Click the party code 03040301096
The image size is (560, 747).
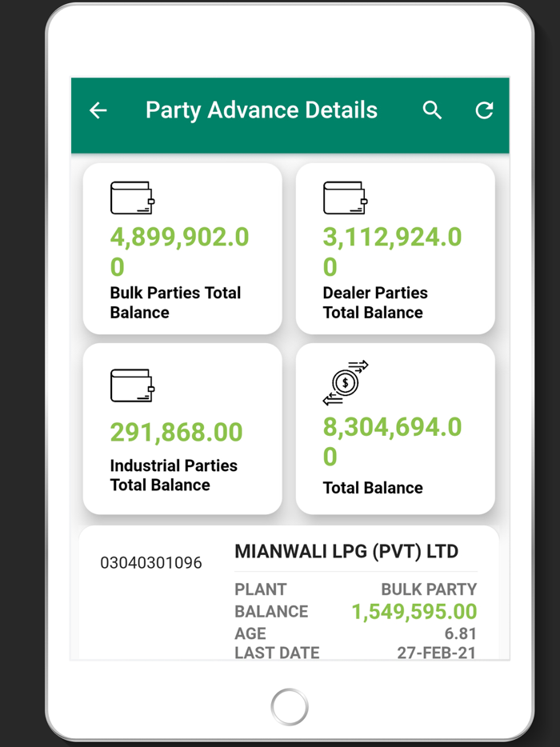[151, 563]
